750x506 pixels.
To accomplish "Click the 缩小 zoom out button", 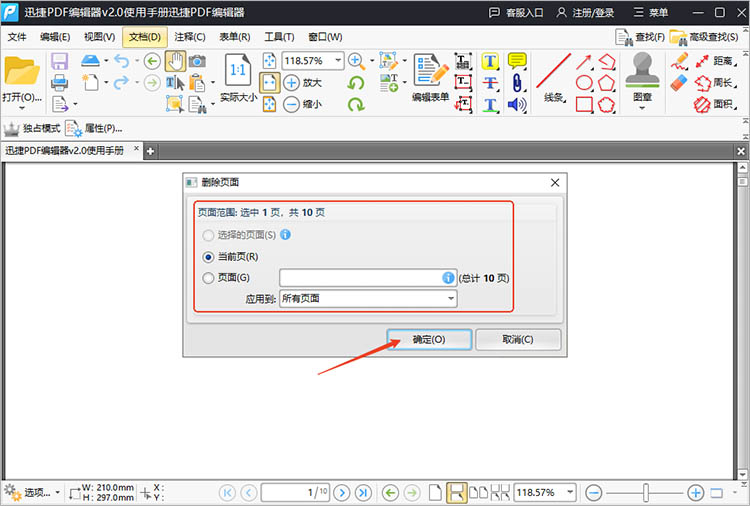I will tap(303, 104).
